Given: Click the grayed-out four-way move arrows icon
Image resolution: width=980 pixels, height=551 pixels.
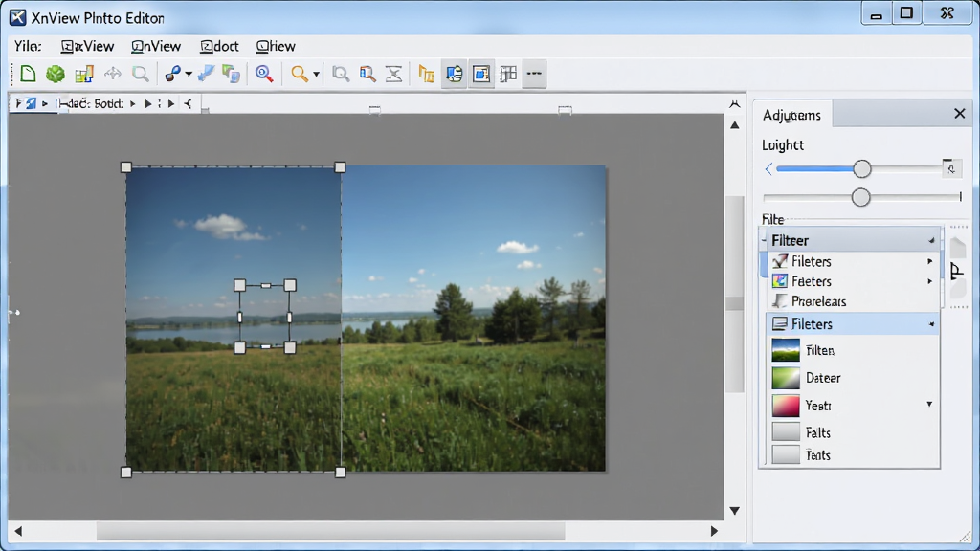Looking at the screenshot, I should [113, 74].
